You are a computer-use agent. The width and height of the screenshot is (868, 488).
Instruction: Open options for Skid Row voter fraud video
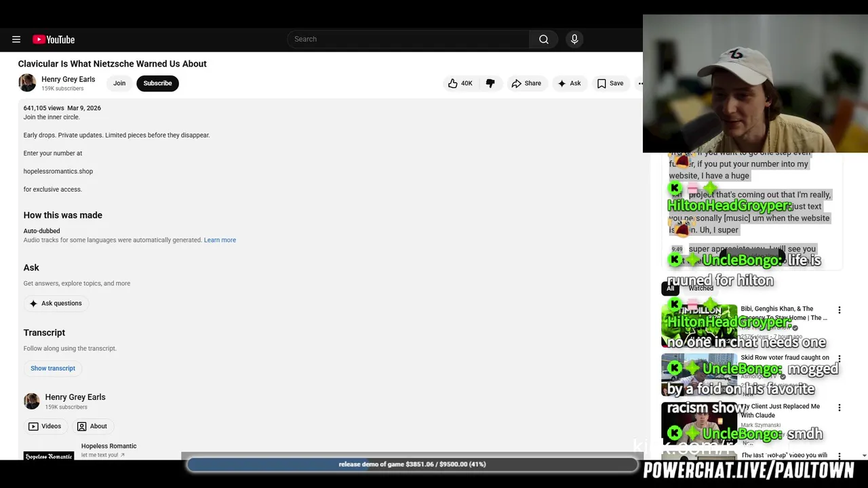pyautogui.click(x=840, y=359)
